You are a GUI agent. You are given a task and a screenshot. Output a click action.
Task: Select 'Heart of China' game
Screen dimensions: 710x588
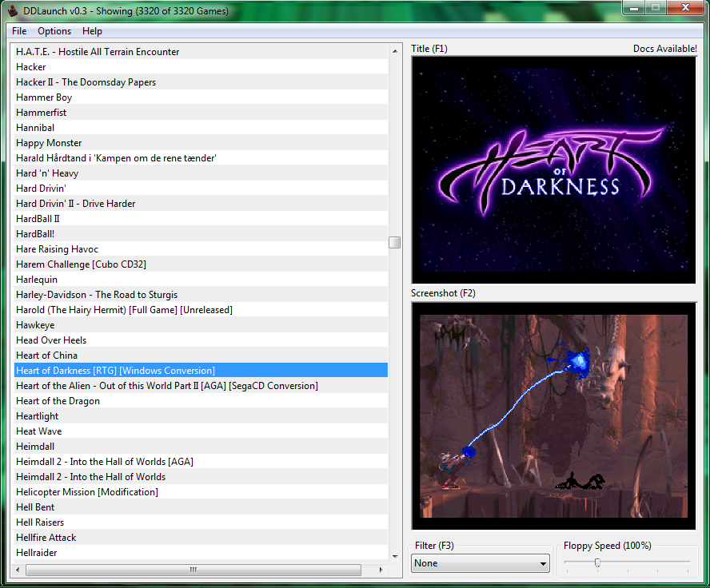click(x=201, y=356)
